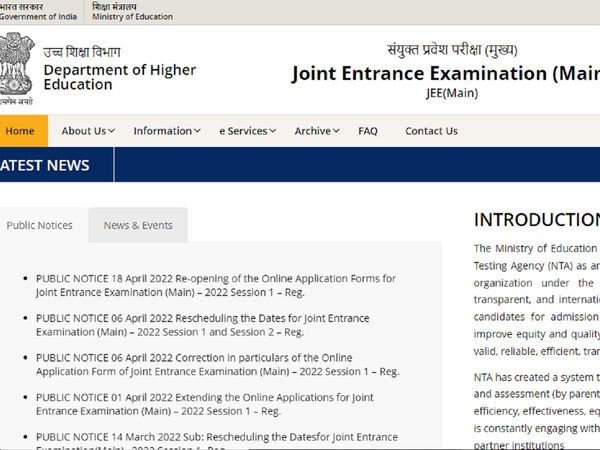This screenshot has width=600, height=450.
Task: Click Joint Entrance Examination (Main) heading
Action: [445, 73]
